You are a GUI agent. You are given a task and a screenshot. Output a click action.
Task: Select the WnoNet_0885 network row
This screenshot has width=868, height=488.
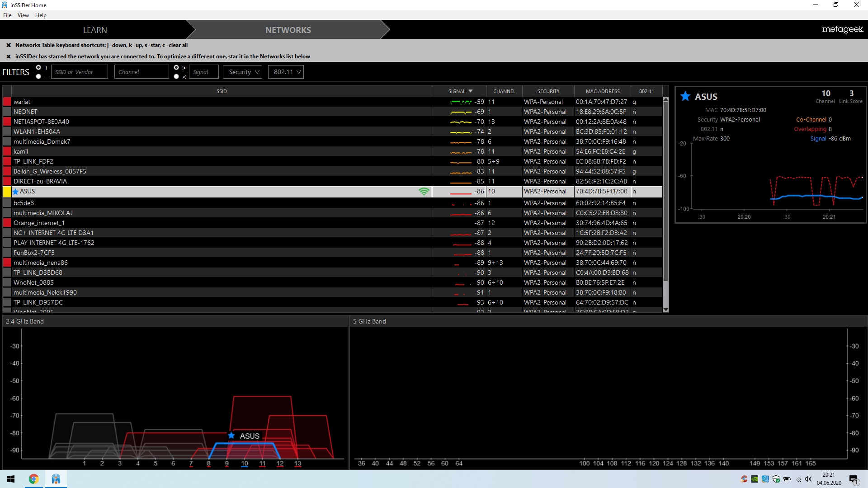click(332, 282)
